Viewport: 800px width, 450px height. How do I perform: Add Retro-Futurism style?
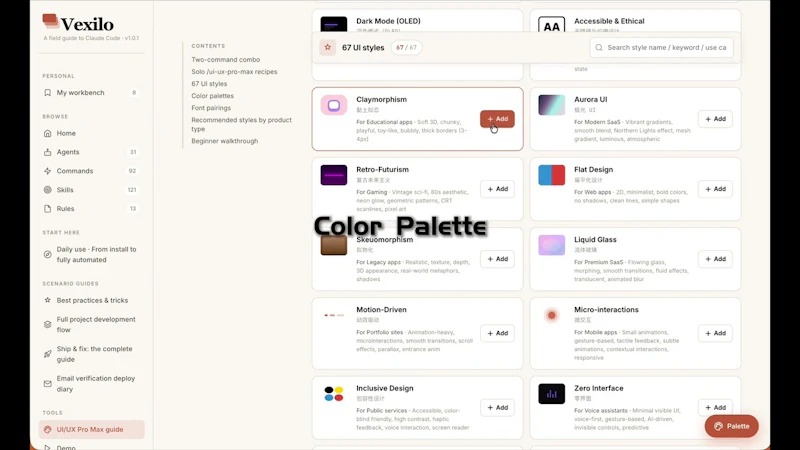[497, 189]
